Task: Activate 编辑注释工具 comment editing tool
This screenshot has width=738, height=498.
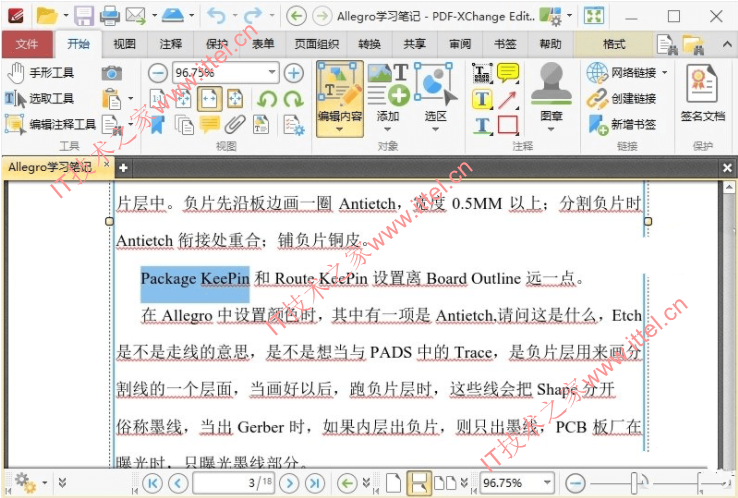Action: pyautogui.click(x=51, y=124)
